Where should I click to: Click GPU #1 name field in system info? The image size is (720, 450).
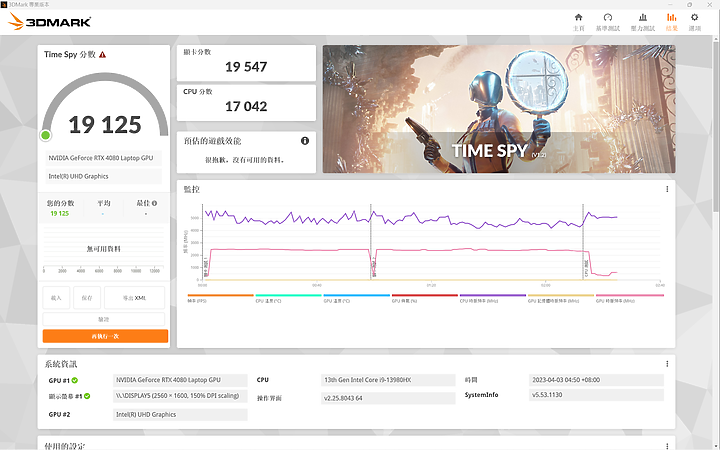click(180, 380)
